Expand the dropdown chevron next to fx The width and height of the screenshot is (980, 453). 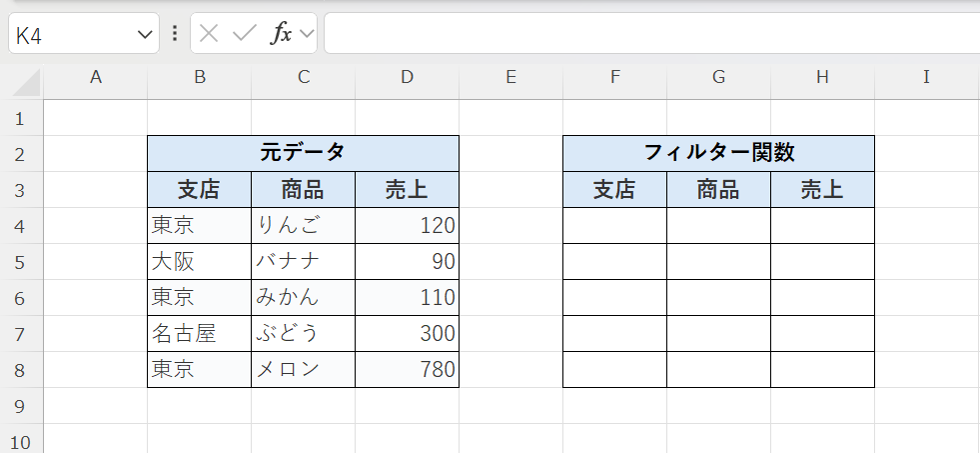point(306,34)
